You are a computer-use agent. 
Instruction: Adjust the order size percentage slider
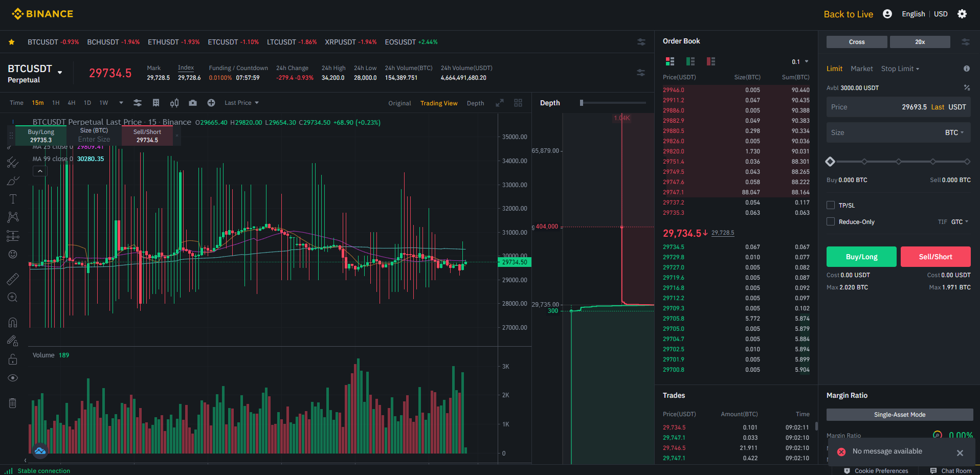pos(899,162)
